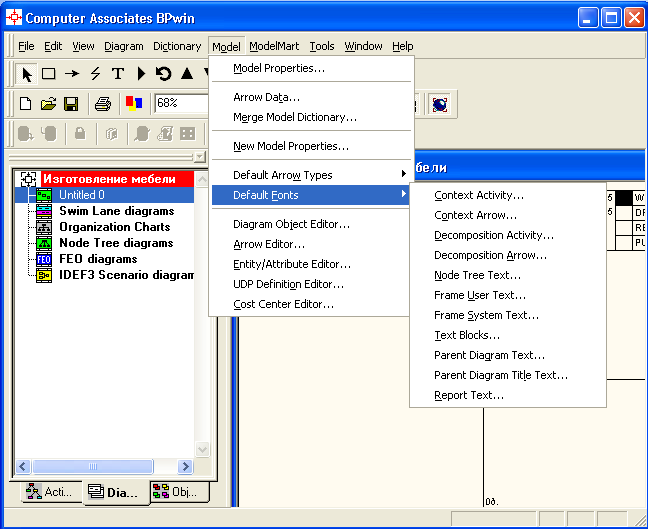Select Context Arrow font option
The image size is (648, 529).
coord(508,215)
